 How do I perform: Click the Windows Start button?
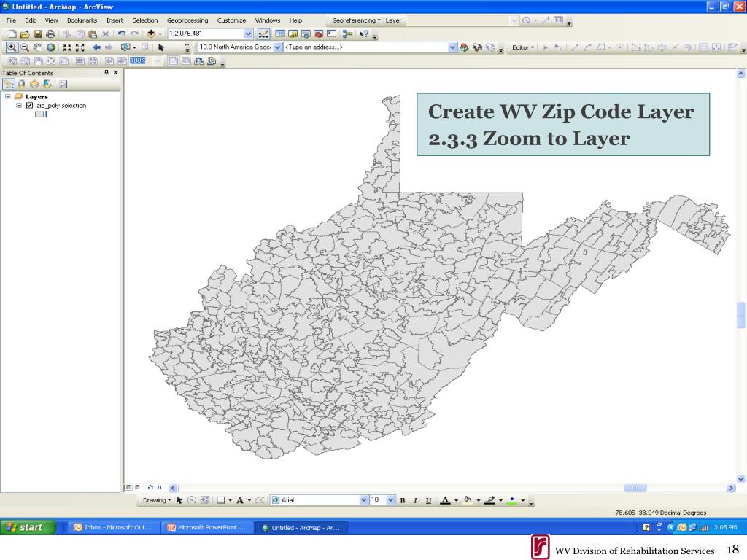(x=28, y=528)
